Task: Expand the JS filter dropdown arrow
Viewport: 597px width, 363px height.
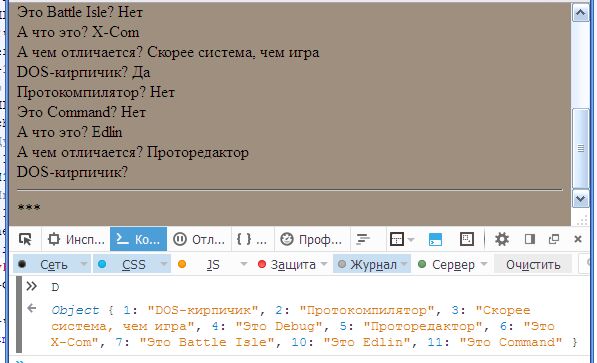Action: point(244,264)
